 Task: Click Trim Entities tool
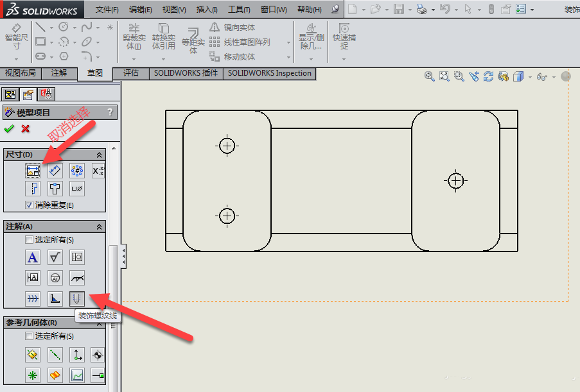point(134,37)
